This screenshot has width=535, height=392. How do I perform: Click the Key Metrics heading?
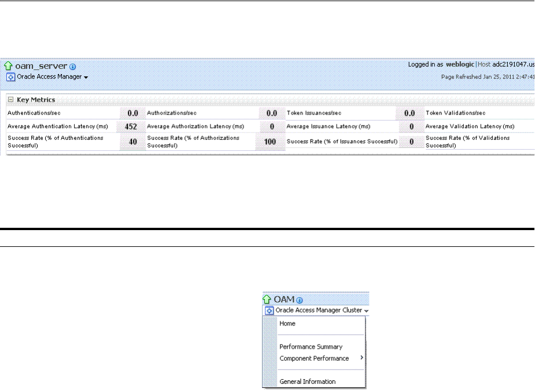(36, 99)
